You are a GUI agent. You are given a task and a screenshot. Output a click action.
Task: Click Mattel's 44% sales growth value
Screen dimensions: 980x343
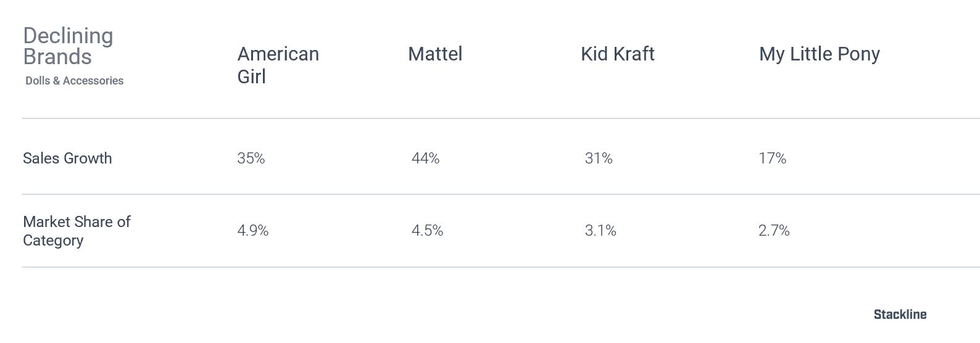coord(426,159)
